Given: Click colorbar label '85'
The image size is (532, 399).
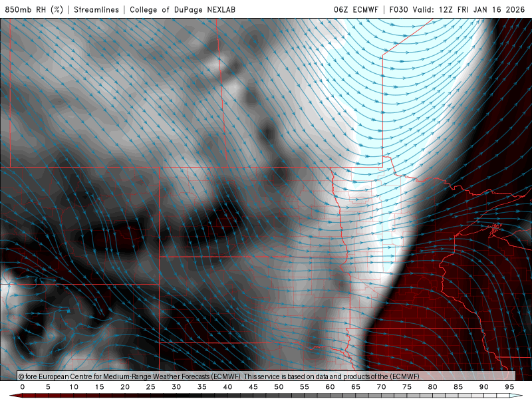Looking at the screenshot, I should (458, 387).
